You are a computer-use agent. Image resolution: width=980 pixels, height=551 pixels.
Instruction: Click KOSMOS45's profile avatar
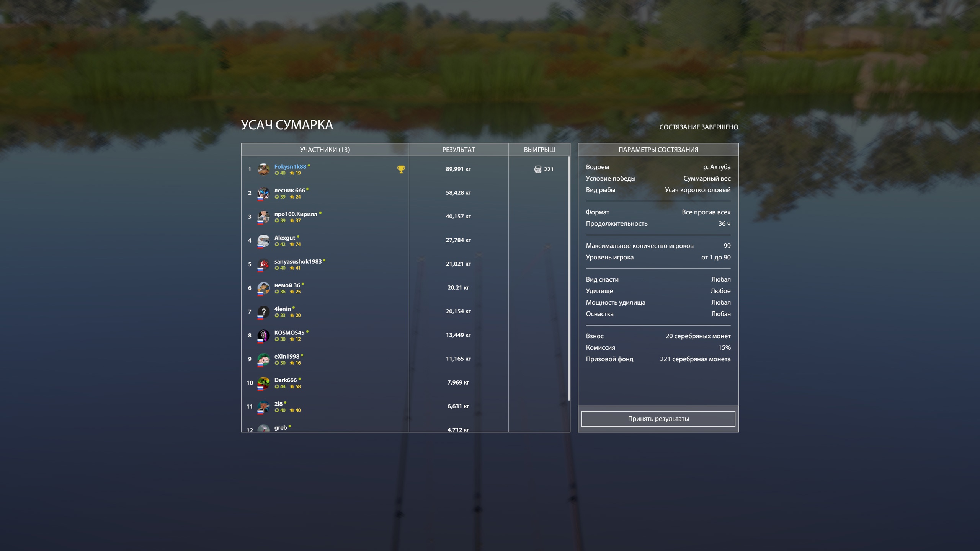coord(263,335)
